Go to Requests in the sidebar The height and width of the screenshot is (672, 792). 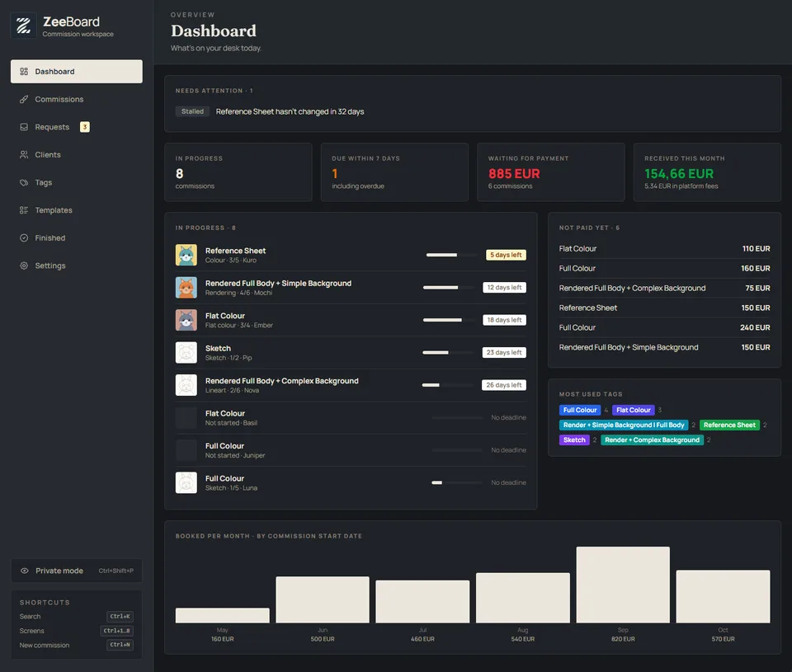point(76,127)
